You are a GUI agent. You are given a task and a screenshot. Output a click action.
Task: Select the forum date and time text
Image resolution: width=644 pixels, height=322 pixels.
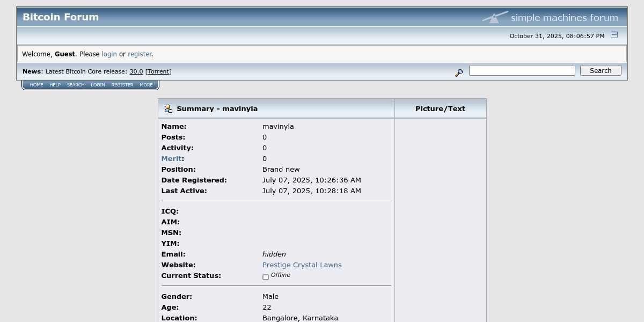pyautogui.click(x=557, y=36)
